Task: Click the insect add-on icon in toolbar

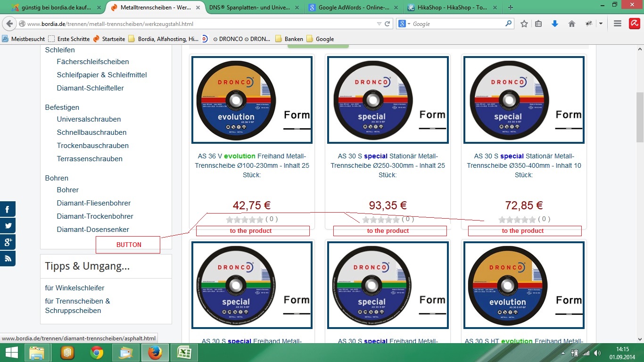Action: (589, 24)
